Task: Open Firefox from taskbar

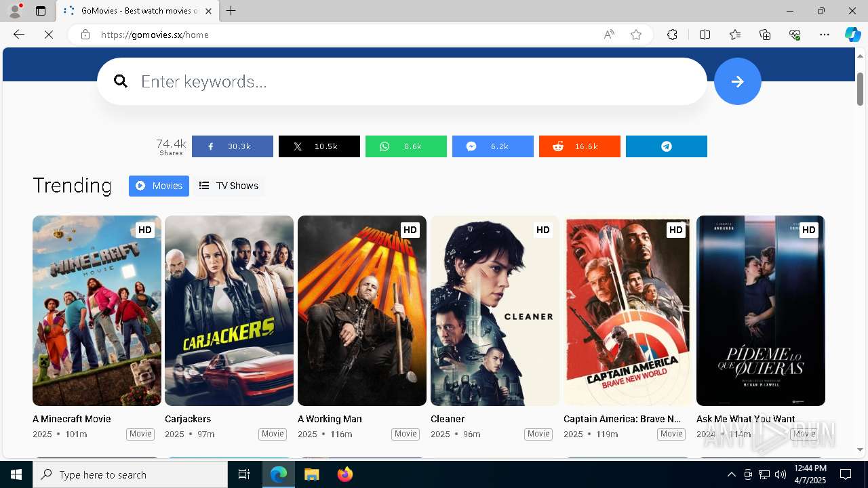Action: click(345, 474)
